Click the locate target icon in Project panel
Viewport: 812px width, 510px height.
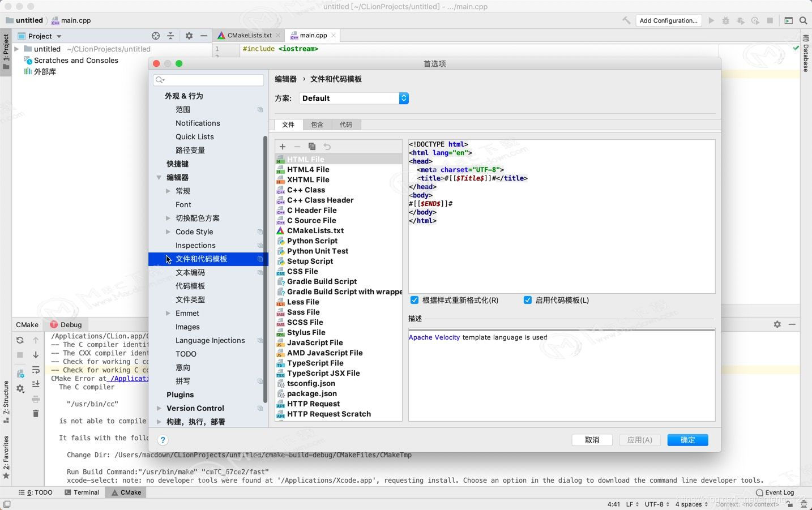[156, 36]
